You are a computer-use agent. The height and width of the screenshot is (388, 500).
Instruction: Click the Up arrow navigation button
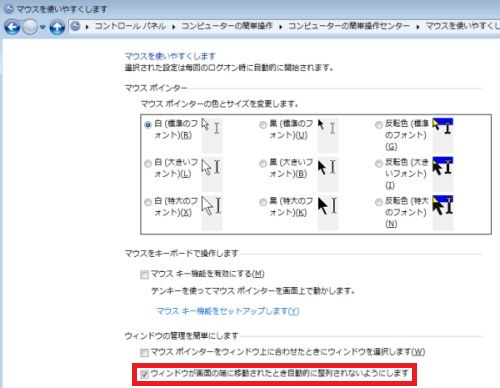pos(57,27)
